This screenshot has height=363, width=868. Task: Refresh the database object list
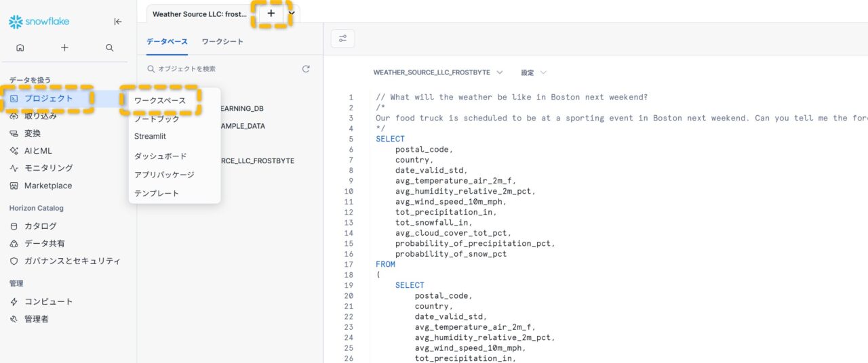click(x=306, y=69)
